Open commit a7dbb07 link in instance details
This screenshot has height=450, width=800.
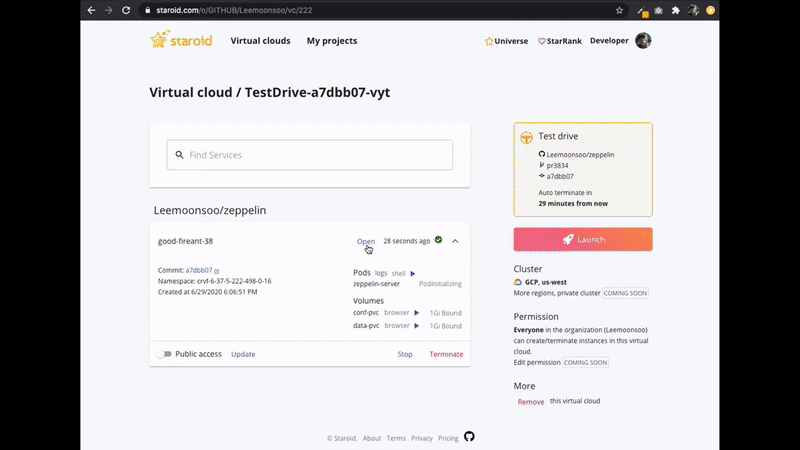(199, 270)
